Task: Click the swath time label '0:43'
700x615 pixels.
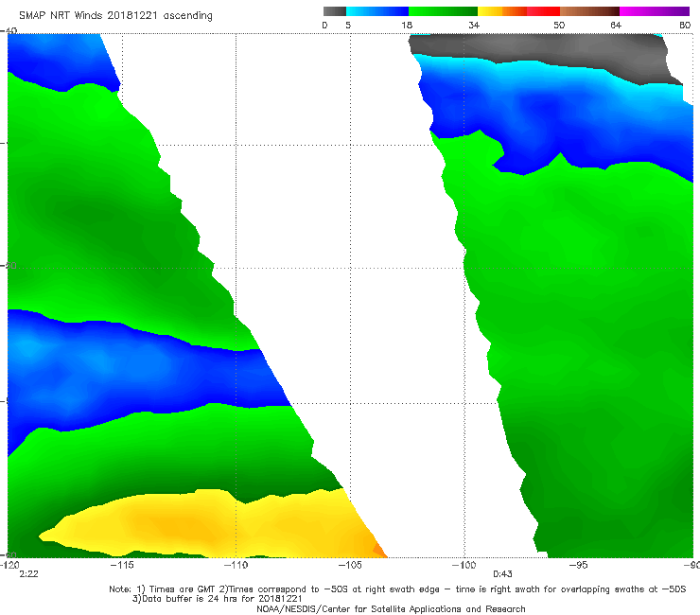Action: [502, 574]
